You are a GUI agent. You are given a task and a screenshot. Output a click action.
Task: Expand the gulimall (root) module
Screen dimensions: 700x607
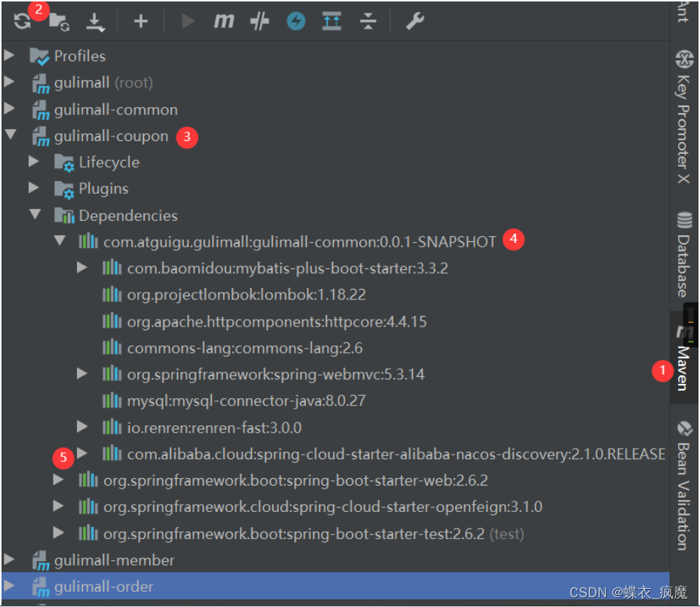tap(9, 81)
